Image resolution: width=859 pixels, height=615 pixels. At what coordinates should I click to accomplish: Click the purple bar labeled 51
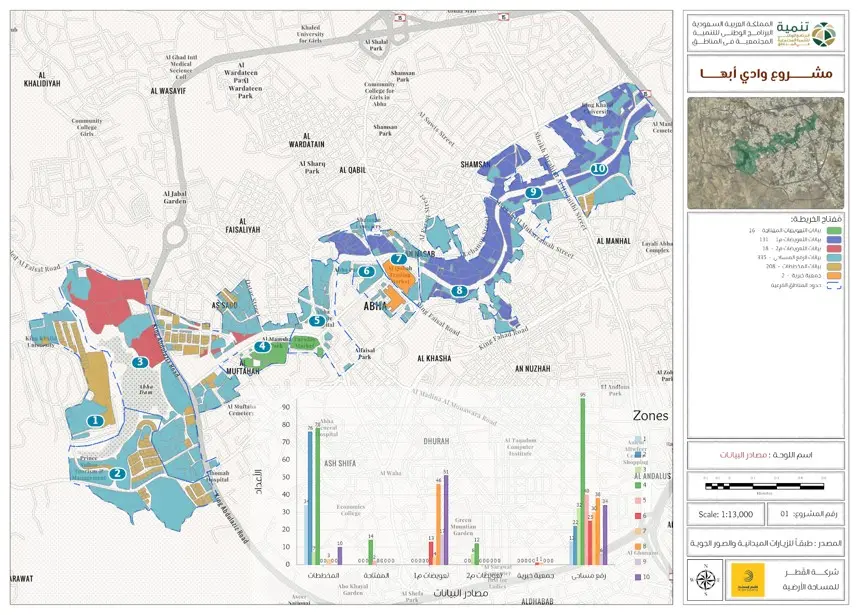coord(446,520)
